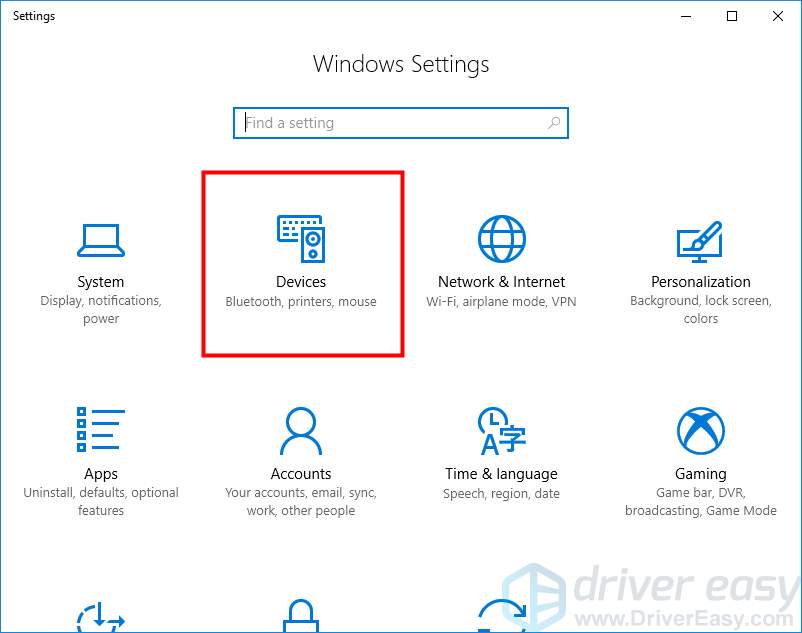Open the Time & language clock icon
802x633 pixels.
[x=501, y=431]
